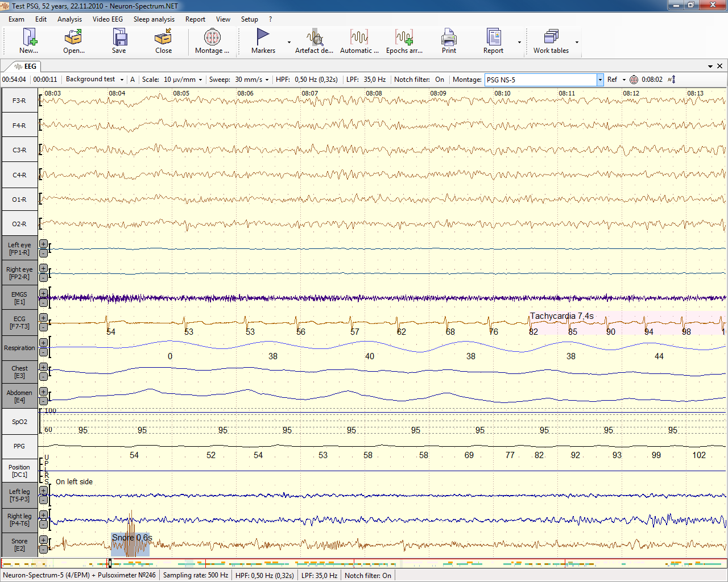This screenshot has width=728, height=582.
Task: Click the LPF 35,0 Hz setting
Action: pyautogui.click(x=366, y=80)
